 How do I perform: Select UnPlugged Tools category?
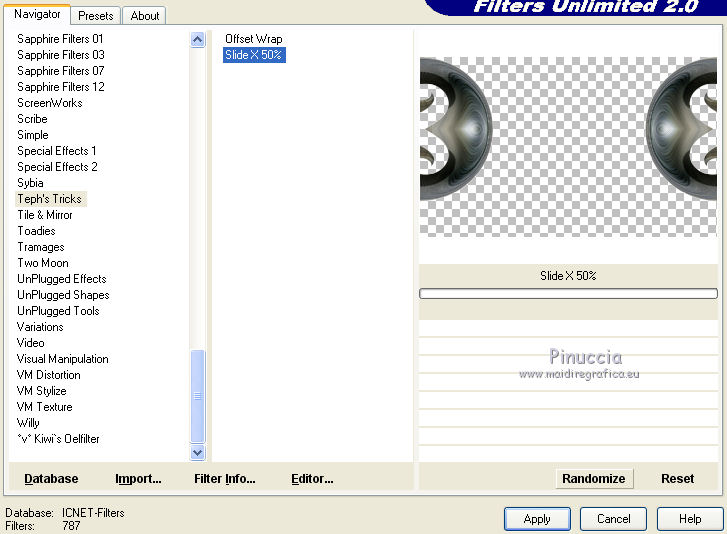point(58,311)
